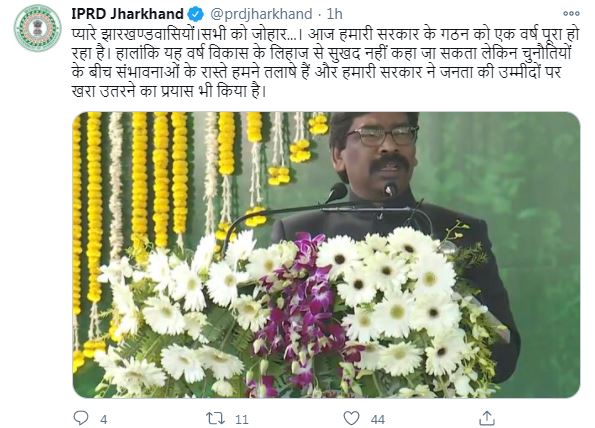595x428 pixels.
Task: Click the retweet count 11
Action: click(x=241, y=419)
